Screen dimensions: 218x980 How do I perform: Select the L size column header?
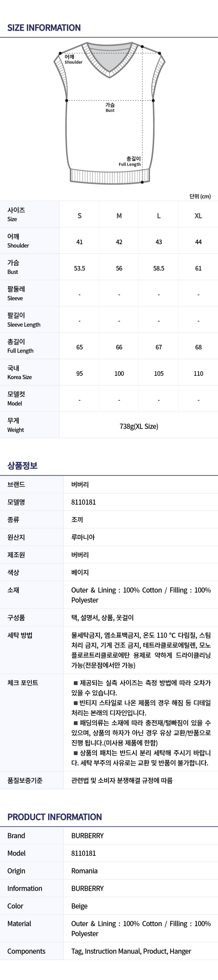pyautogui.click(x=159, y=216)
